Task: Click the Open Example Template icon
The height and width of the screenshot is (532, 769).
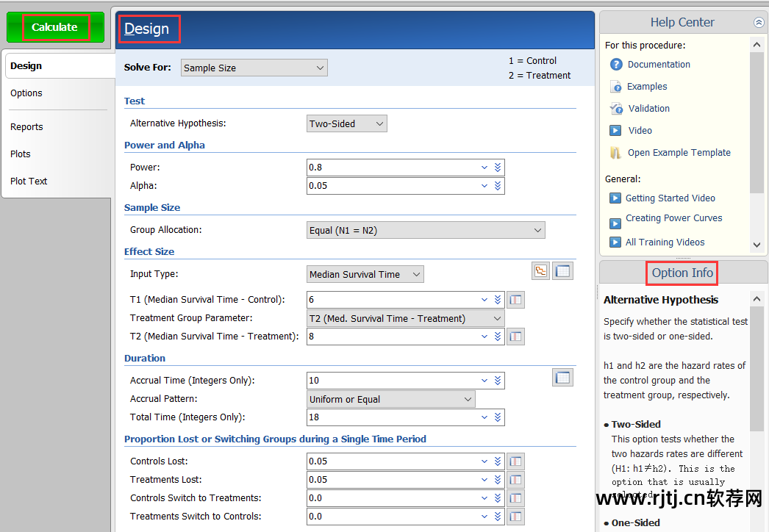Action: [x=616, y=153]
